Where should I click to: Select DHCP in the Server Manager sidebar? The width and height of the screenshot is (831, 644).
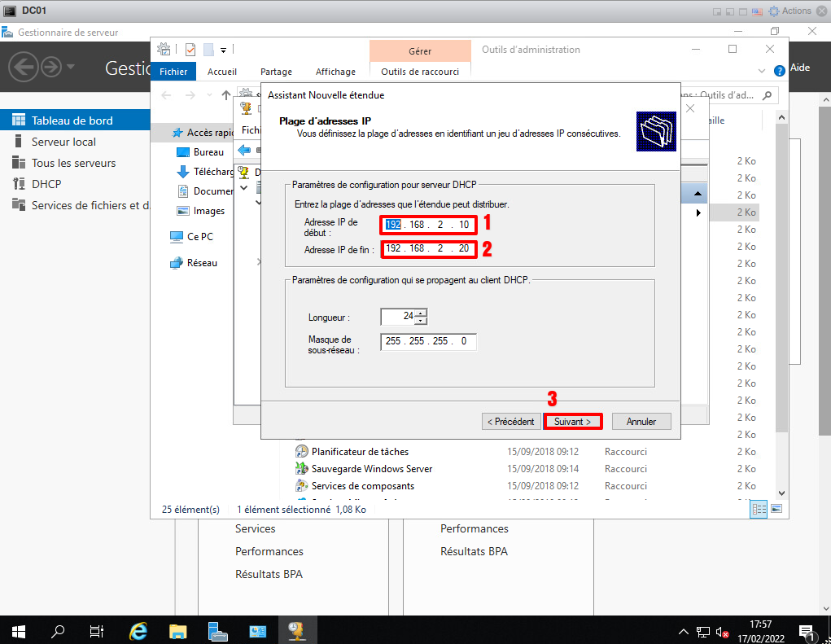(46, 184)
